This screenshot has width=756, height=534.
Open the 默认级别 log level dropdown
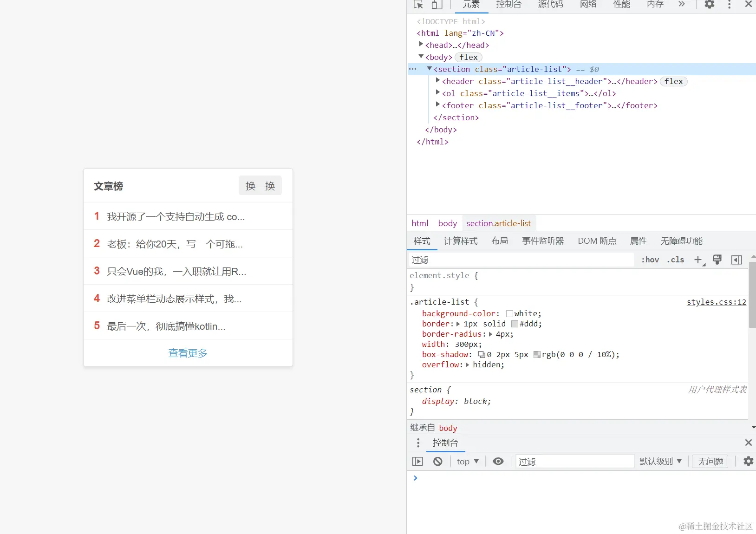click(x=660, y=462)
